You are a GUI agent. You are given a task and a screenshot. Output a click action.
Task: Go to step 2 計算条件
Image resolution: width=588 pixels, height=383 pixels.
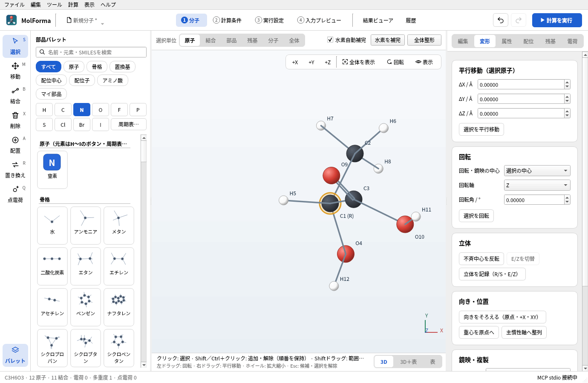click(227, 20)
